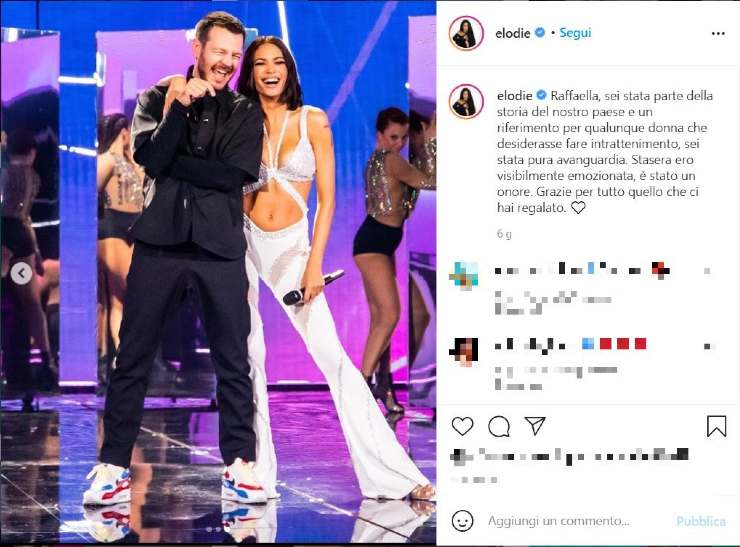Like the post with heart icon

point(462,426)
